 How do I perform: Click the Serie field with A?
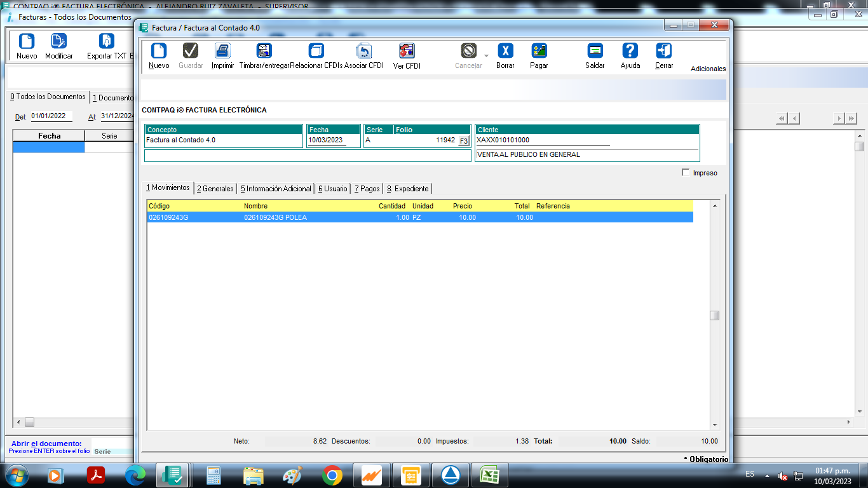click(379, 140)
